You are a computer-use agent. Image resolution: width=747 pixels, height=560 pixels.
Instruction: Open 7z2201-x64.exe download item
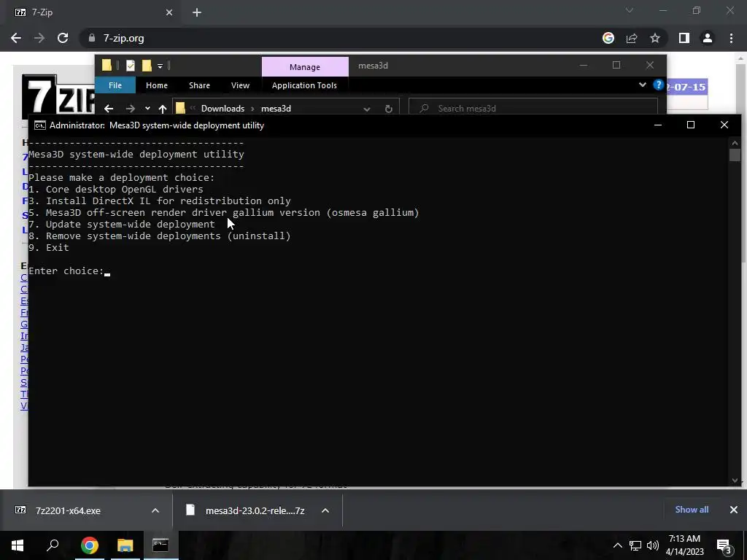tap(68, 510)
